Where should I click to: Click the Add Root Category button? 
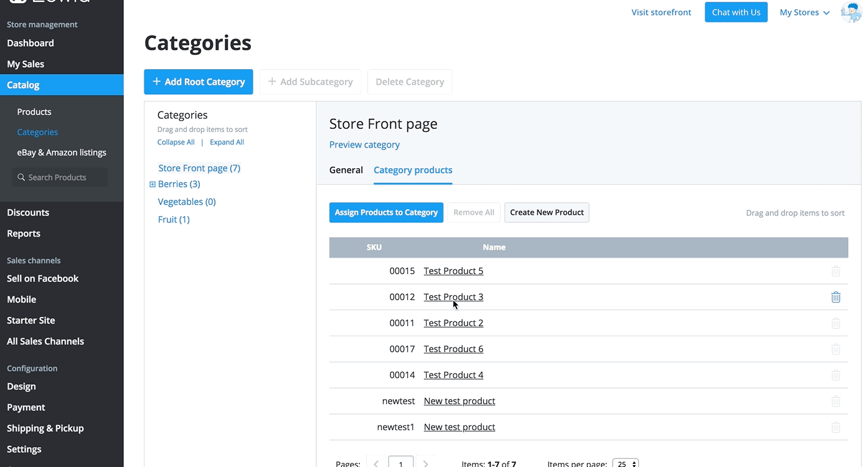point(198,82)
